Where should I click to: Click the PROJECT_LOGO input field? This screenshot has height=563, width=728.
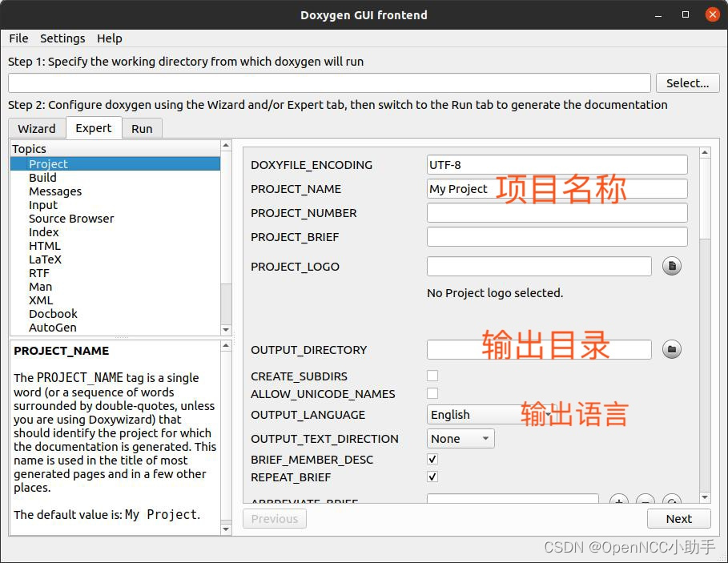pyautogui.click(x=539, y=267)
